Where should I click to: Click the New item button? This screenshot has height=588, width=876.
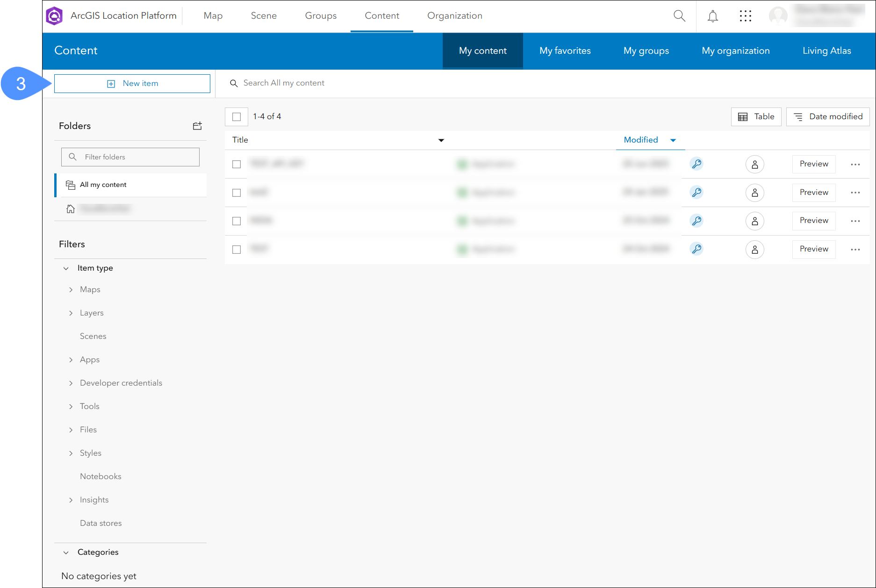pos(132,84)
